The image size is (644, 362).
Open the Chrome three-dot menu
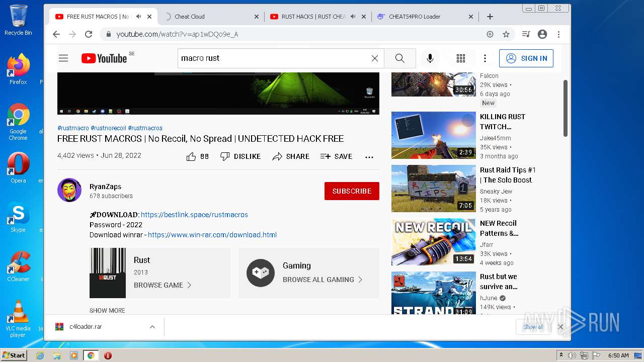point(558,34)
